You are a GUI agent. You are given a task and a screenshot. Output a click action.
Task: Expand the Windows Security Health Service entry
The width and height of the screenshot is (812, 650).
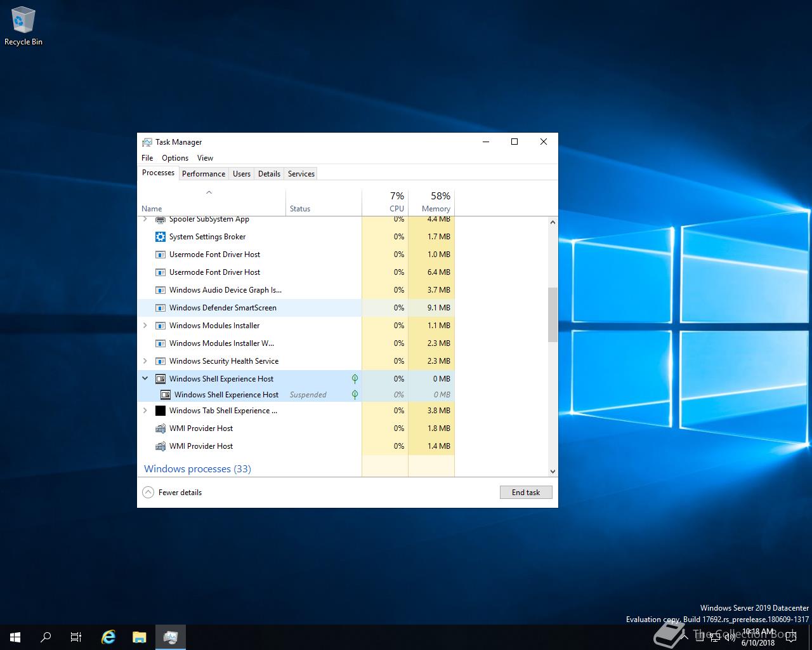(145, 361)
